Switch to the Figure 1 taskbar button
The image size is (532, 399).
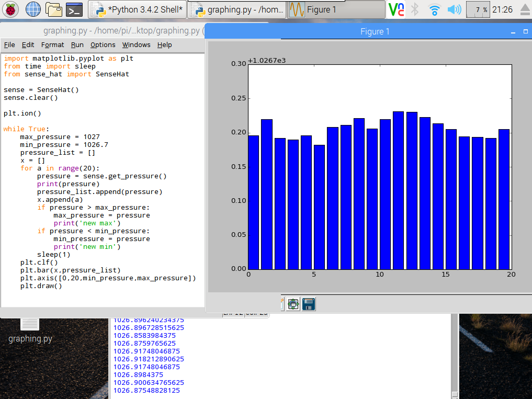tap(337, 9)
